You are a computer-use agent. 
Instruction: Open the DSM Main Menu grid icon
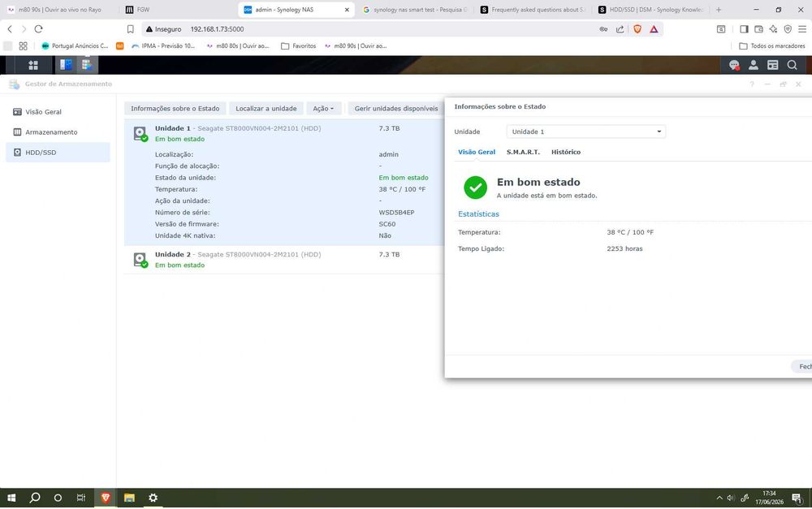click(33, 65)
